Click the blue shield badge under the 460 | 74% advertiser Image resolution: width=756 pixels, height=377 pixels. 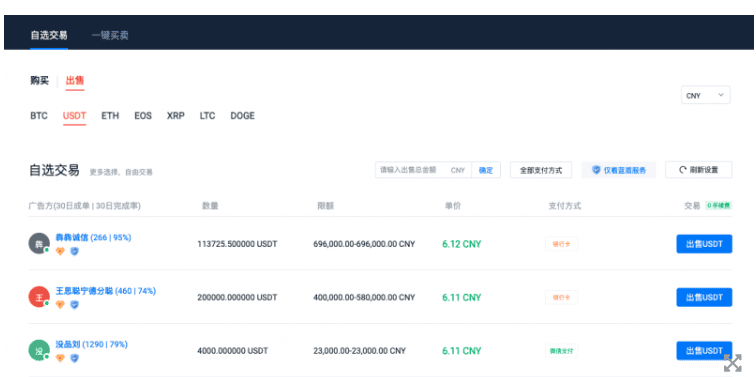[74, 305]
